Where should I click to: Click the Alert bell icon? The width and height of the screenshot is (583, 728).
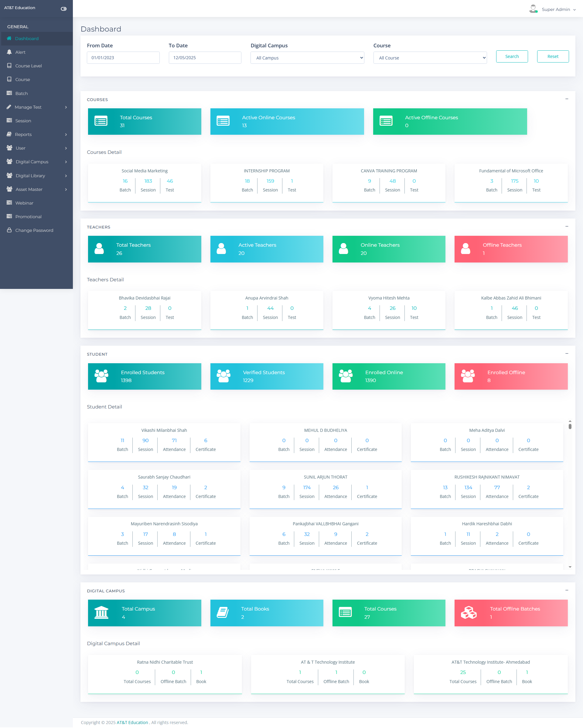(9, 52)
